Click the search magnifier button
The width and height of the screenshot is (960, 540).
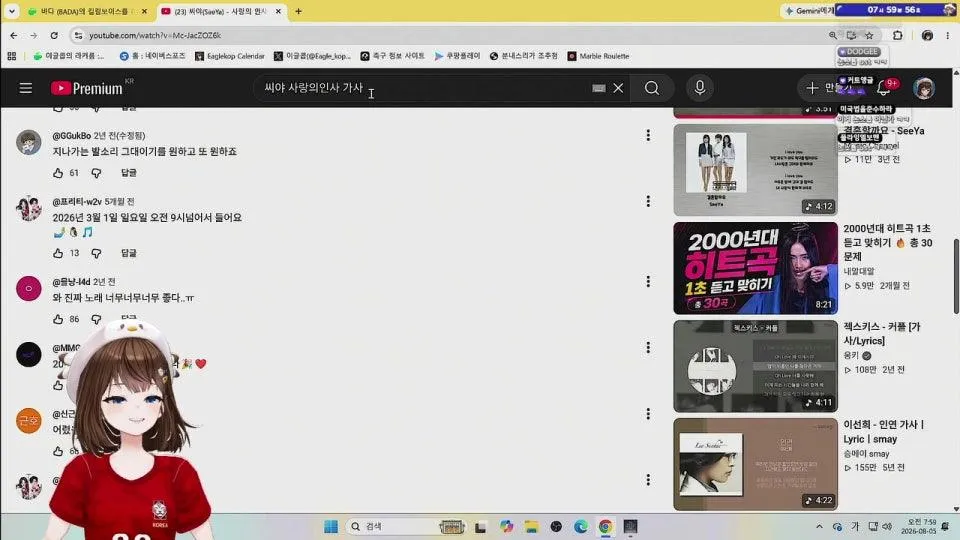point(652,88)
